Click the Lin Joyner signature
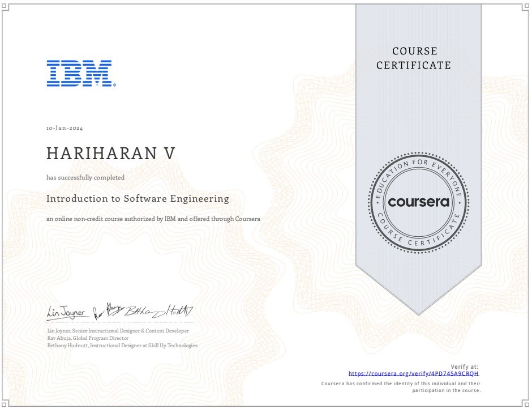 point(67,313)
